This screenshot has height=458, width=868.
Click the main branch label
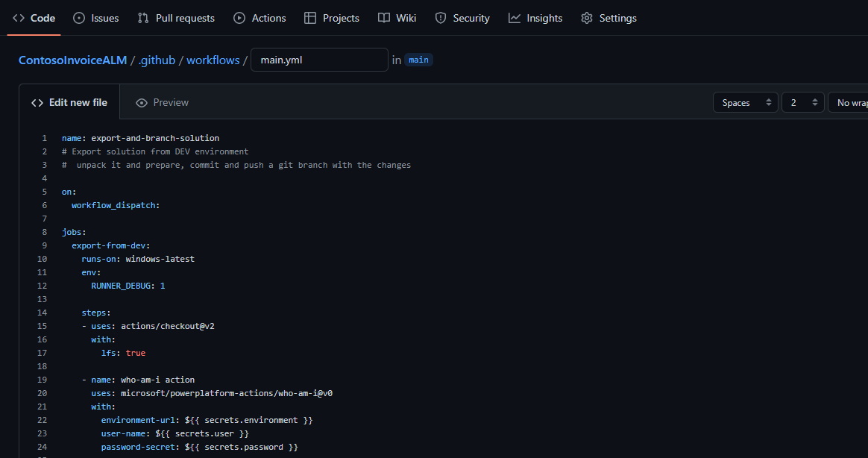point(418,60)
